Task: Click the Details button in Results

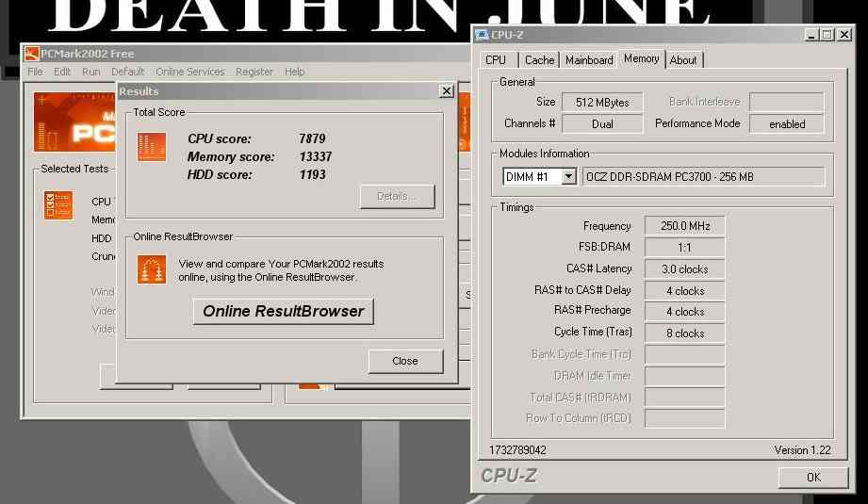Action: click(397, 196)
